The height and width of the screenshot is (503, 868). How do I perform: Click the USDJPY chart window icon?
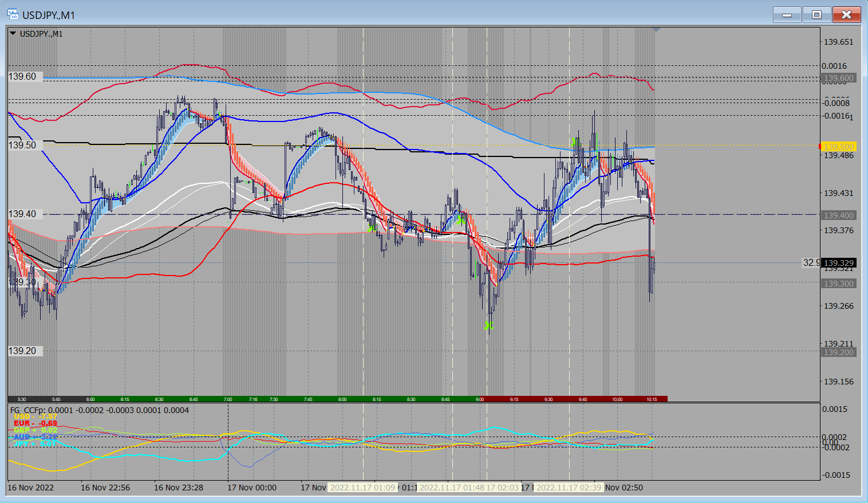[x=12, y=15]
